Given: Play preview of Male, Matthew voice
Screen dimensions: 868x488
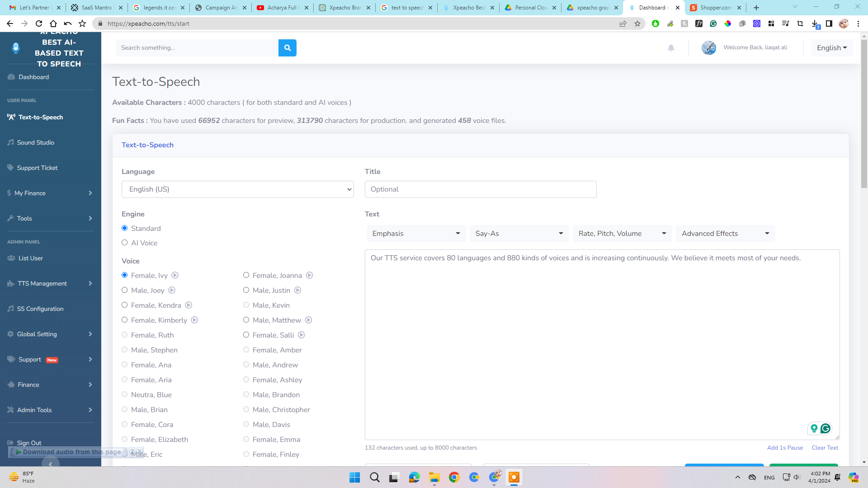Looking at the screenshot, I should pyautogui.click(x=308, y=320).
